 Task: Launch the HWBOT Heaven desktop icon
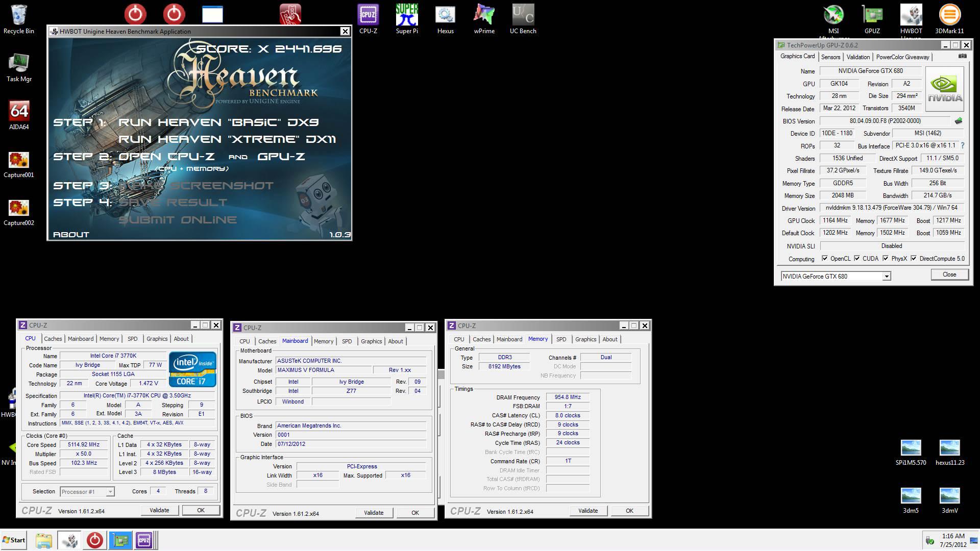tap(911, 20)
